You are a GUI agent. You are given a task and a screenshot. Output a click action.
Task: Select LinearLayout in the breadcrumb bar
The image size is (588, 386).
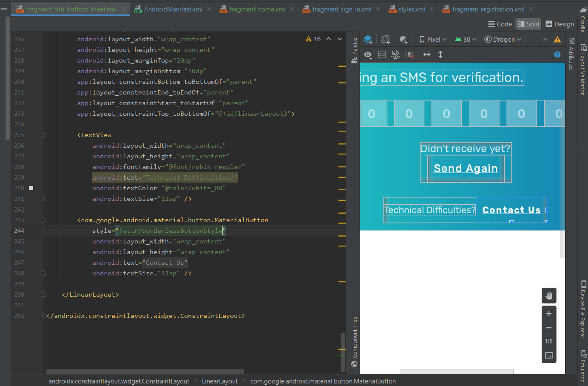[220, 381]
